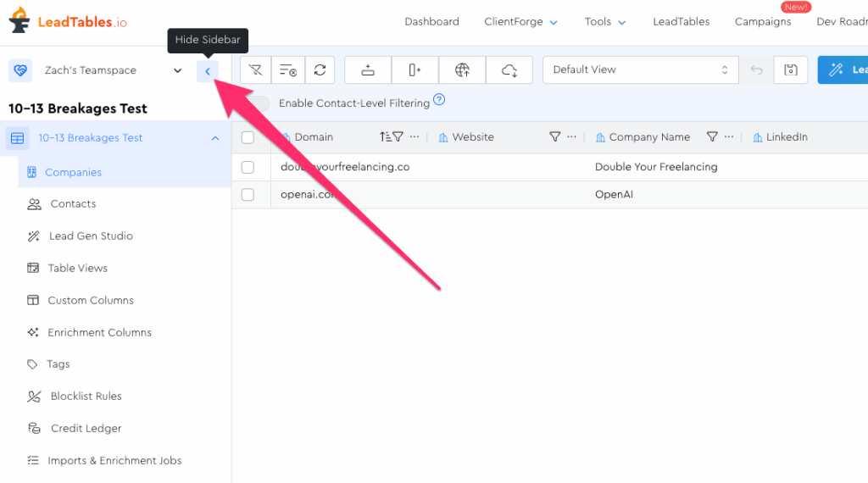The image size is (868, 483).
Task: Tick the select-all checkbox in table header
Action: point(248,137)
